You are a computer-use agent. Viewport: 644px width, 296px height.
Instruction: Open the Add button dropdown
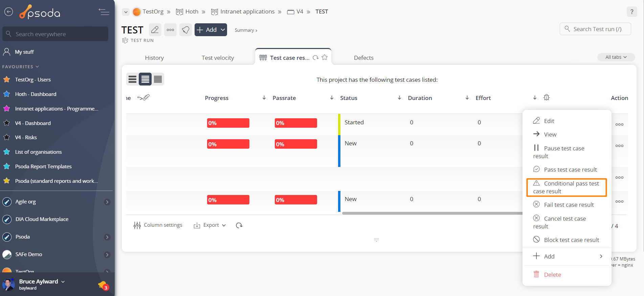(223, 30)
